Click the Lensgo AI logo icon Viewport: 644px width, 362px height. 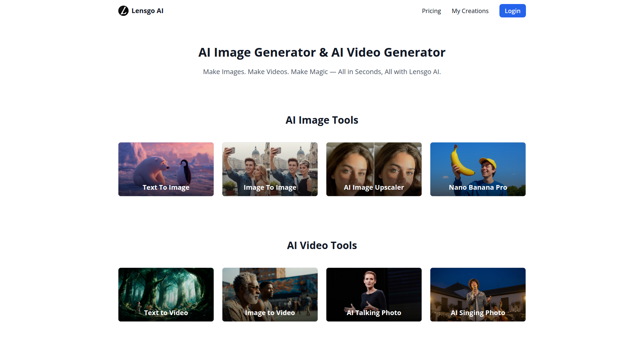123,11
